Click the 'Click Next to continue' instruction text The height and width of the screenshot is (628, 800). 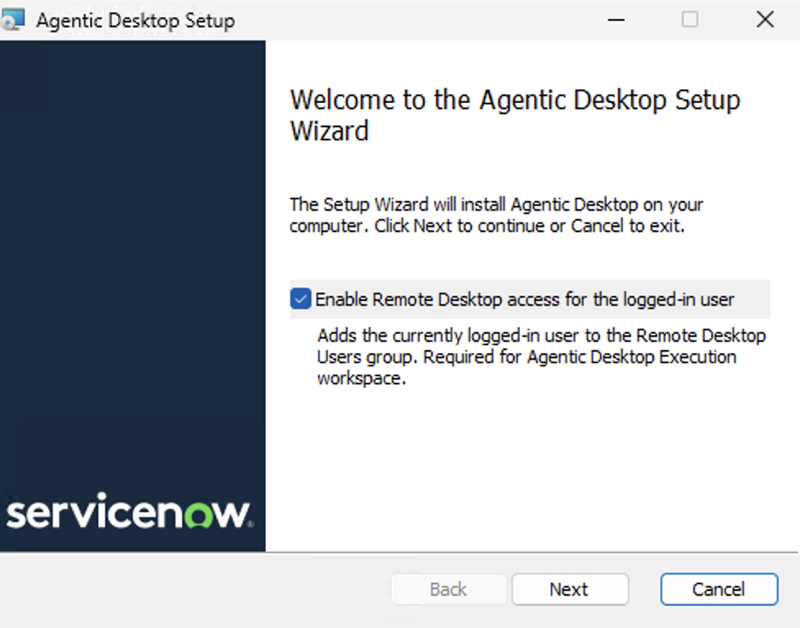(x=487, y=225)
